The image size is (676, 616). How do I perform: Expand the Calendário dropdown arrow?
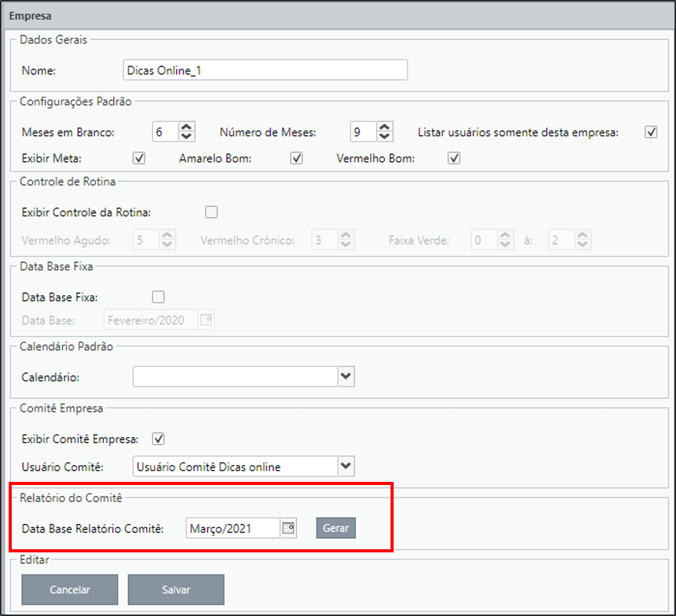point(346,376)
